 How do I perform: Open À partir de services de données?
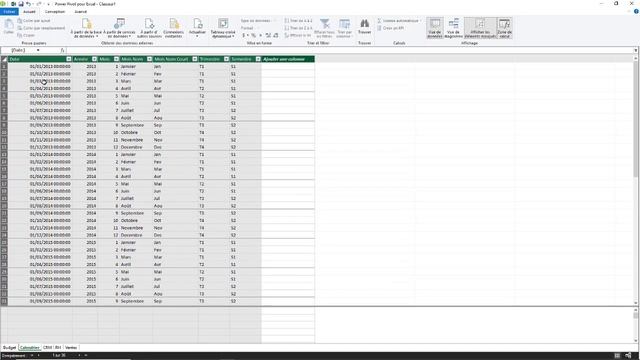coord(119,28)
